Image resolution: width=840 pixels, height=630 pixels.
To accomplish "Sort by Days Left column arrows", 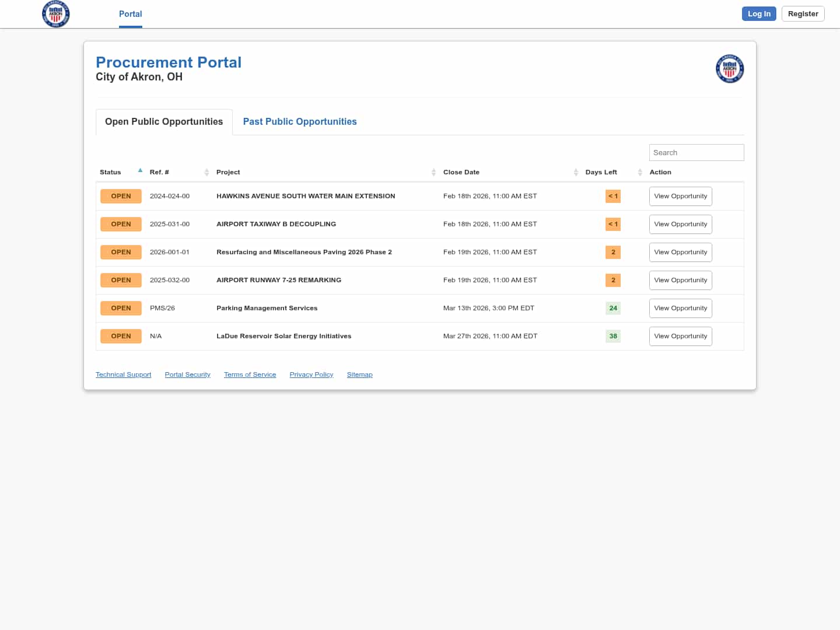I will click(640, 172).
